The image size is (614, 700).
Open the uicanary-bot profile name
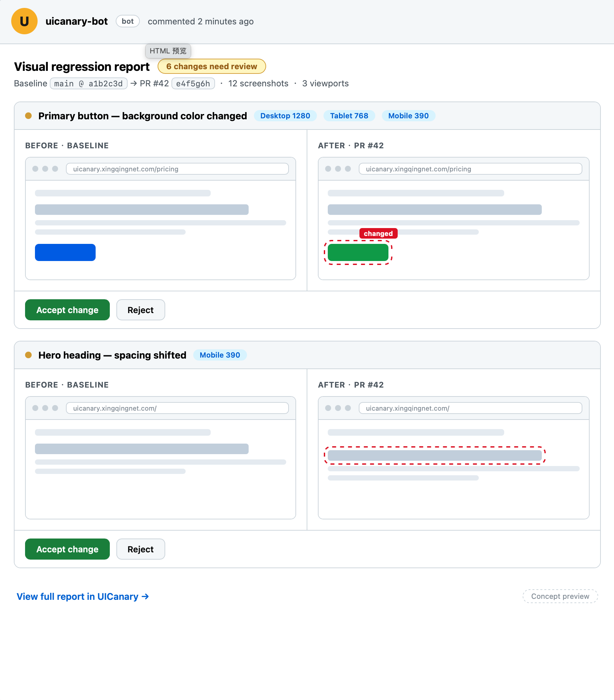tap(77, 21)
